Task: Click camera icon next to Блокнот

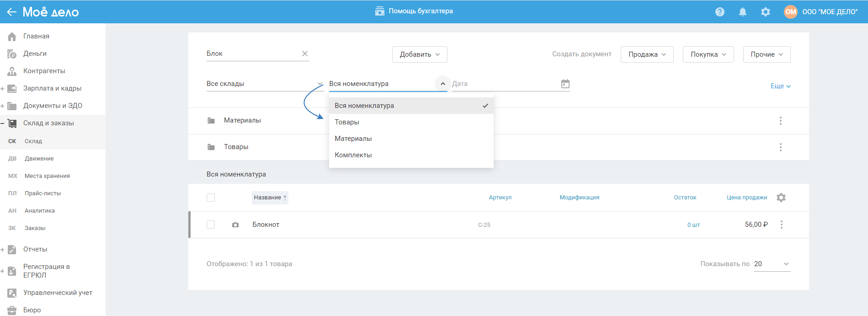Action: 235,225
